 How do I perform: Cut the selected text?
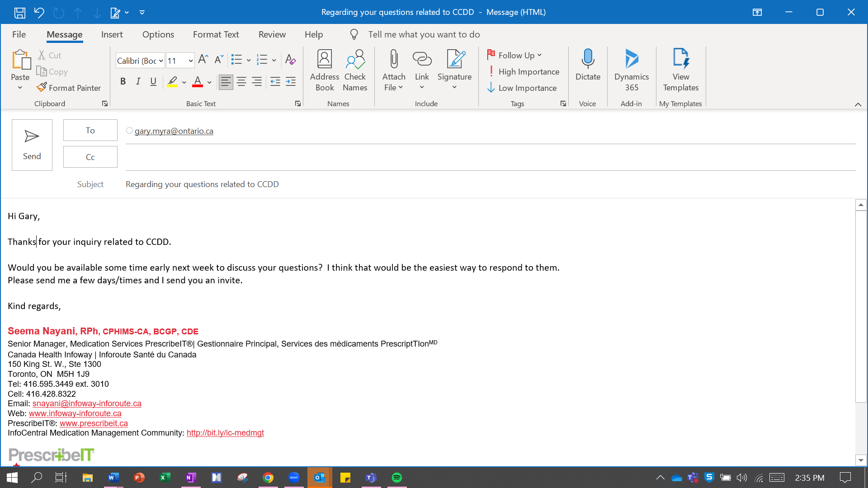[x=50, y=55]
